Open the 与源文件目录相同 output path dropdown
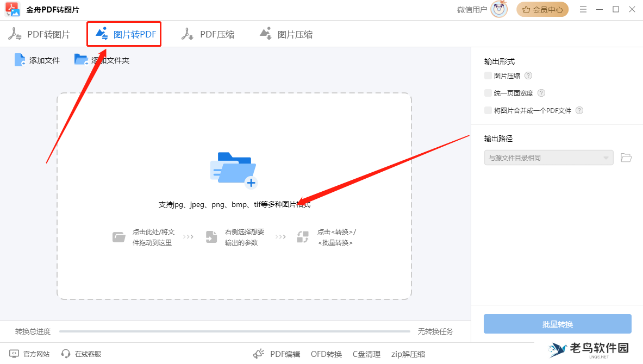The height and width of the screenshot is (364, 643). coord(548,158)
